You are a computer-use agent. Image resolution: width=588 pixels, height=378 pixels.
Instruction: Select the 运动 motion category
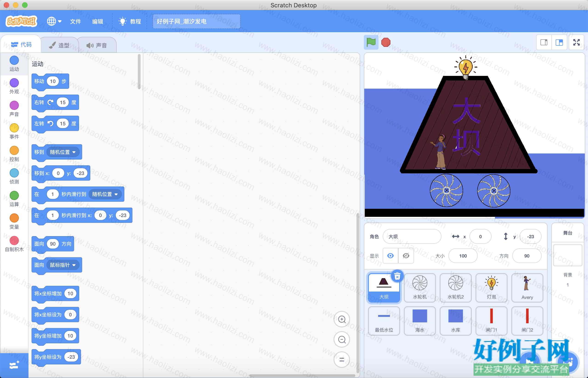(14, 63)
